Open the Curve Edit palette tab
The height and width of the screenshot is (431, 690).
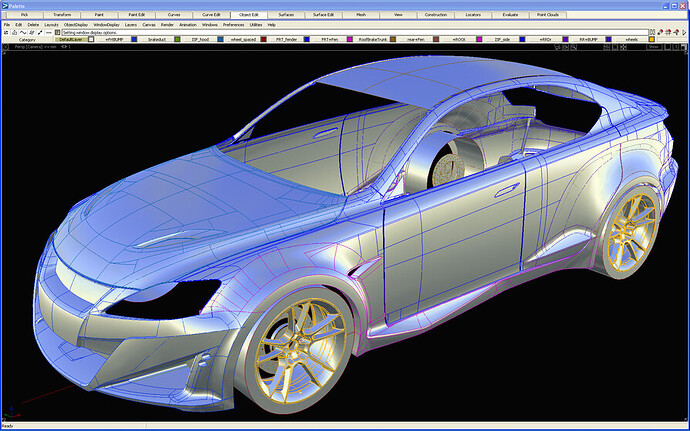click(x=211, y=15)
